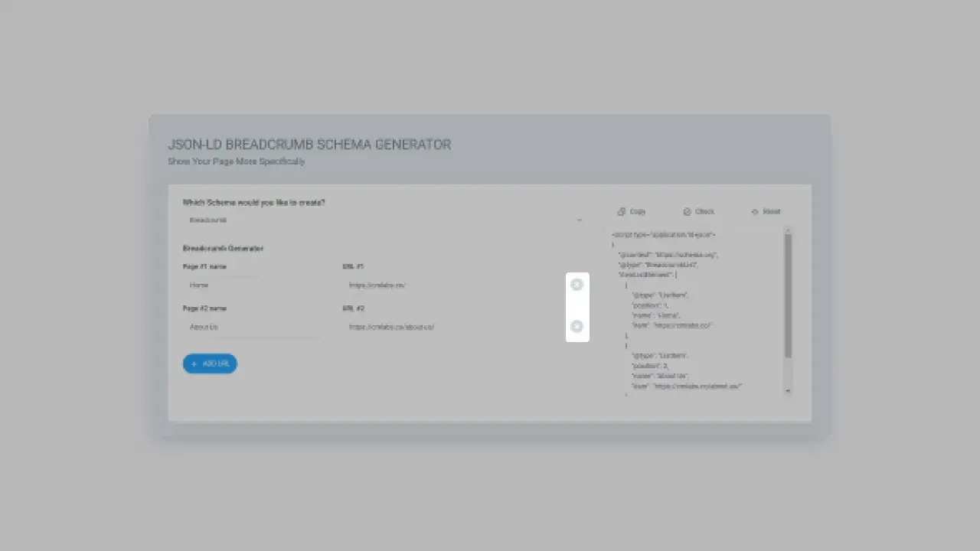Click the JSON-LD Breadcrumb Schema Generator title
Viewport: 980px width, 551px height.
(x=309, y=145)
